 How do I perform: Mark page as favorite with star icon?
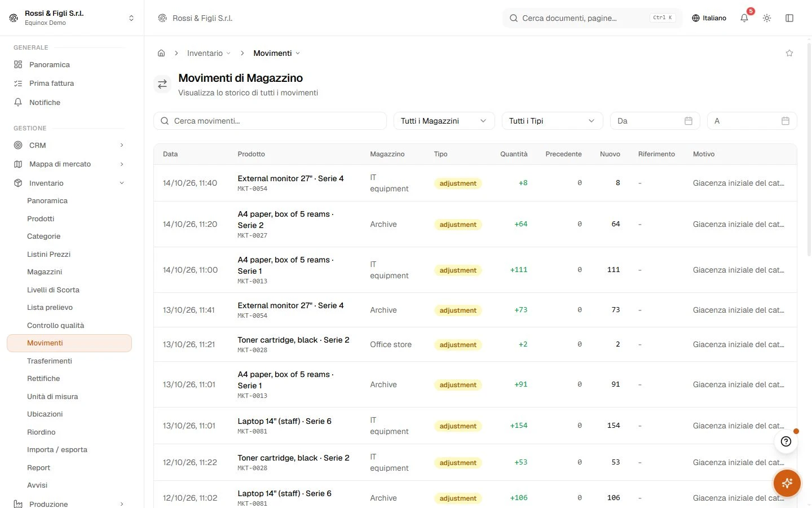point(789,53)
